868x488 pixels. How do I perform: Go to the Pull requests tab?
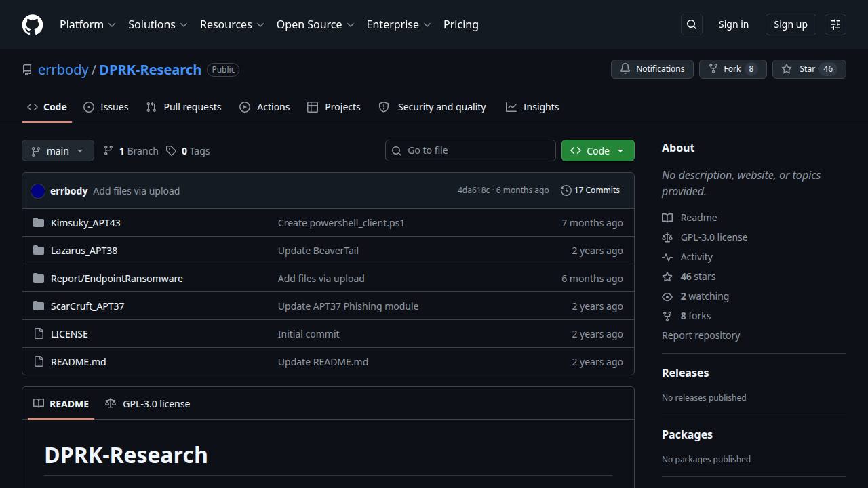click(x=184, y=107)
